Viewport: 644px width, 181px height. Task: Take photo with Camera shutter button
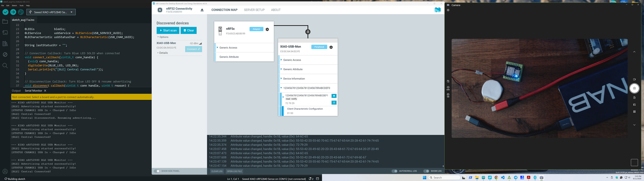pos(634,88)
